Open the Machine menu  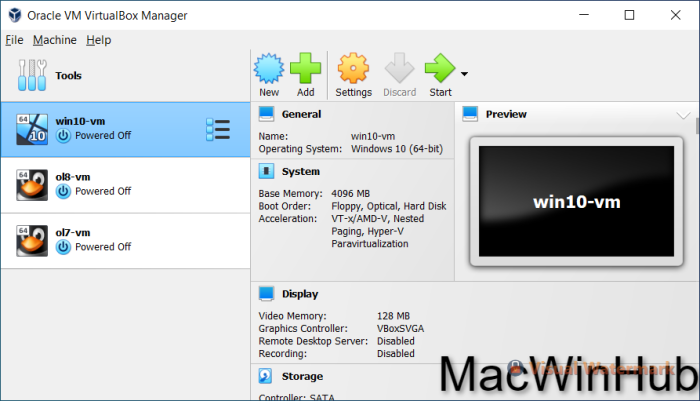(x=54, y=40)
